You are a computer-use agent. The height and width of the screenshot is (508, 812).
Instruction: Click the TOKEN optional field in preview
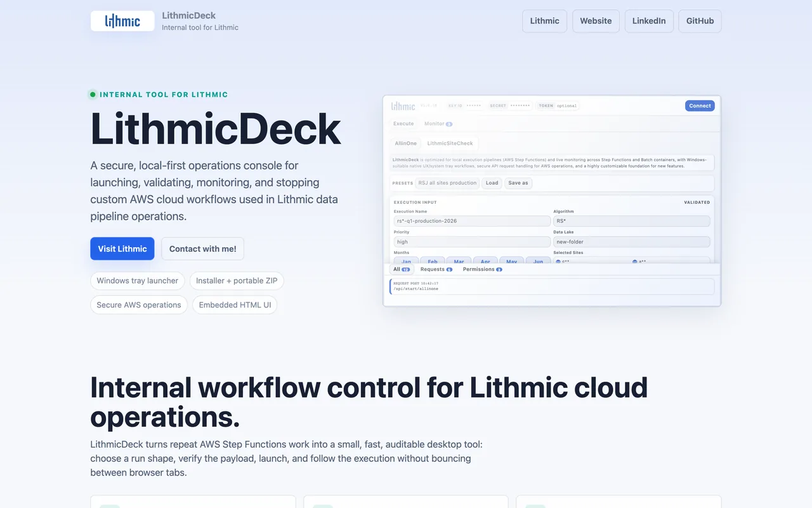point(558,106)
